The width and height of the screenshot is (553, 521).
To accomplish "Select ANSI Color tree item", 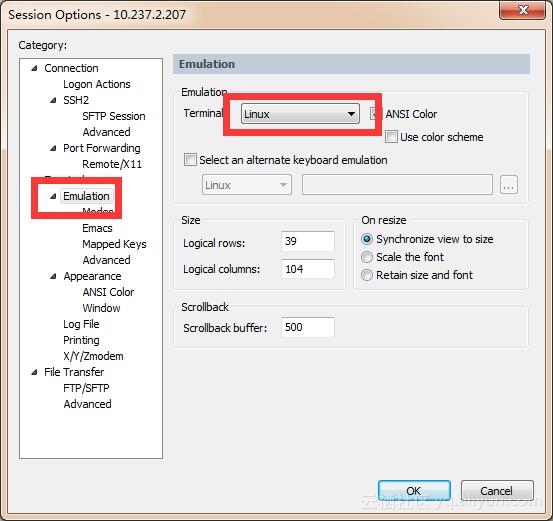I will tap(108, 292).
